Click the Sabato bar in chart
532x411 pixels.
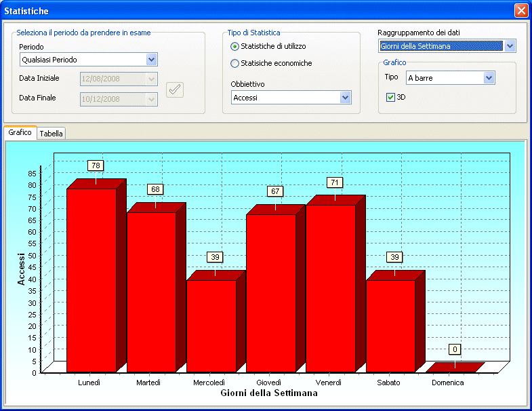pyautogui.click(x=391, y=326)
